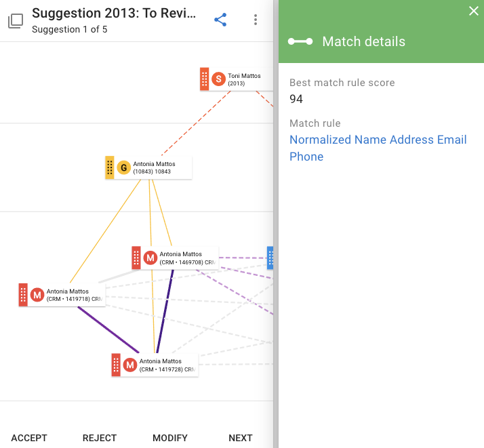Viewport: 484px width, 448px height.
Task: Click the red drag handle on CRM 1469708
Action: coord(136,258)
